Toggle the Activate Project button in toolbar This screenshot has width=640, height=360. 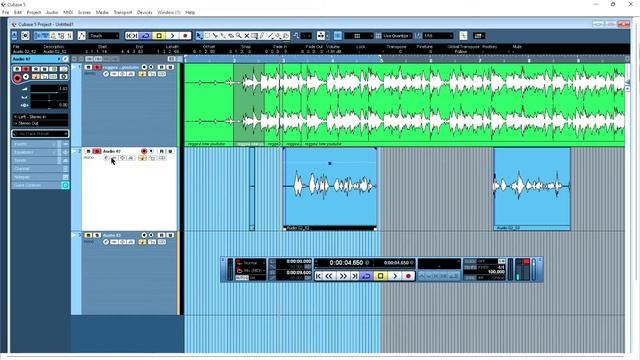click(x=15, y=36)
